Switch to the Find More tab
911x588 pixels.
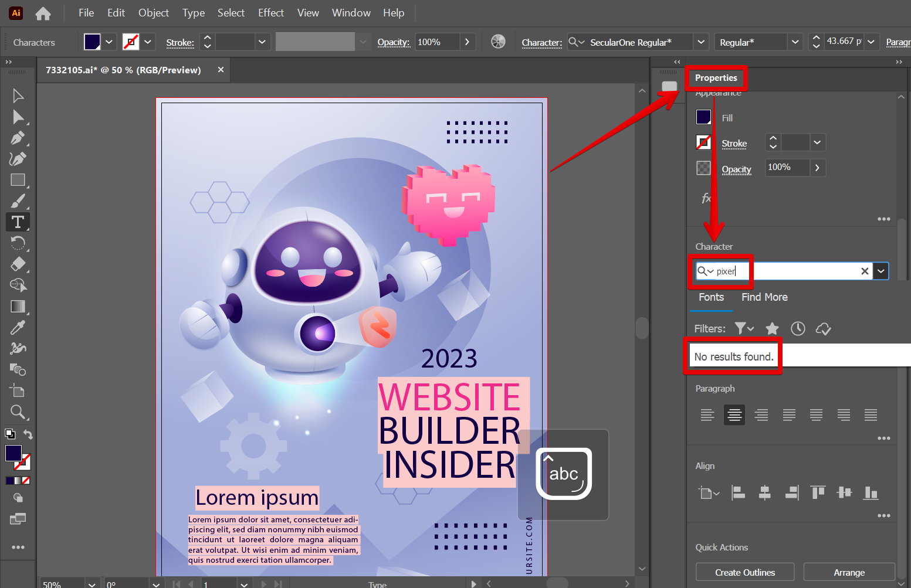(764, 297)
